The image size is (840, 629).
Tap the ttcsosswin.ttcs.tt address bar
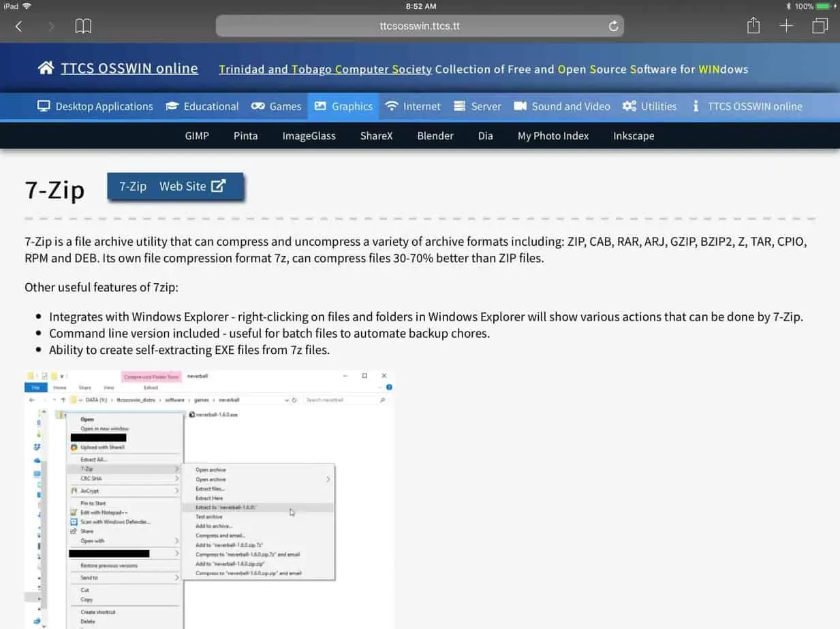click(419, 27)
